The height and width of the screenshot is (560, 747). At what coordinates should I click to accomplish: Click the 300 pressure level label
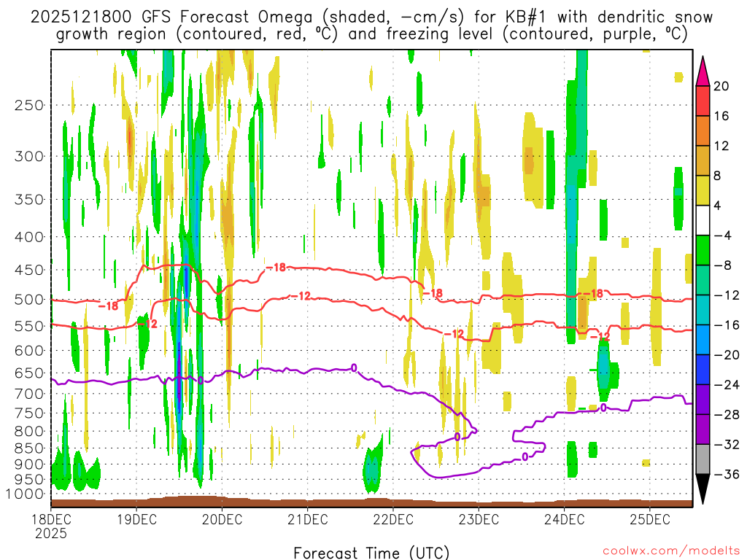(29, 156)
